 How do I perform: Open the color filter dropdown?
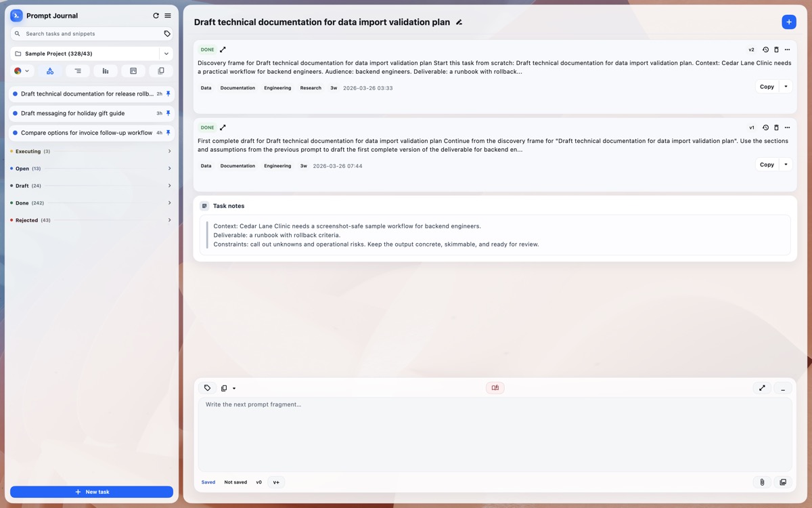pyautogui.click(x=22, y=70)
